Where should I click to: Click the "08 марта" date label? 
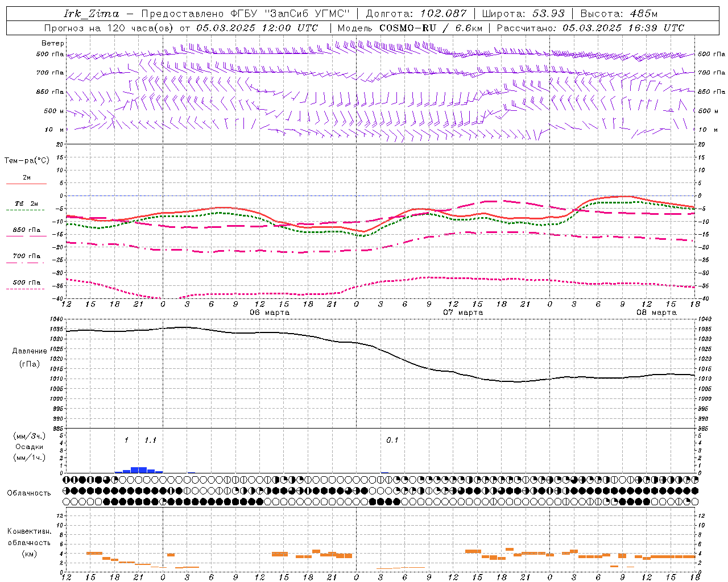click(656, 313)
